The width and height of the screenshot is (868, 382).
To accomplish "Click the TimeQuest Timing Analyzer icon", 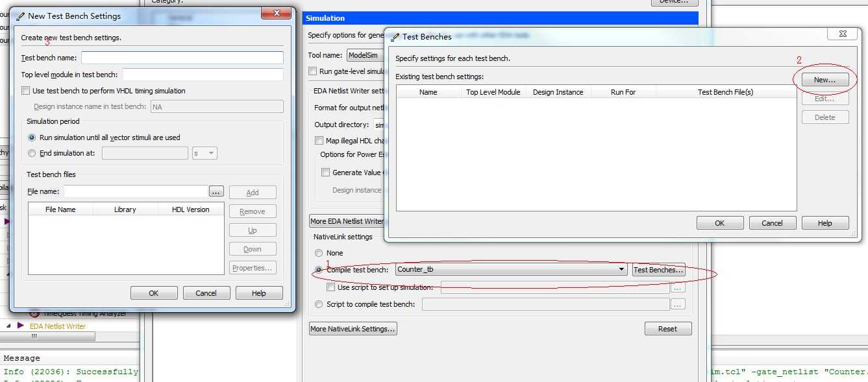I will [x=34, y=314].
